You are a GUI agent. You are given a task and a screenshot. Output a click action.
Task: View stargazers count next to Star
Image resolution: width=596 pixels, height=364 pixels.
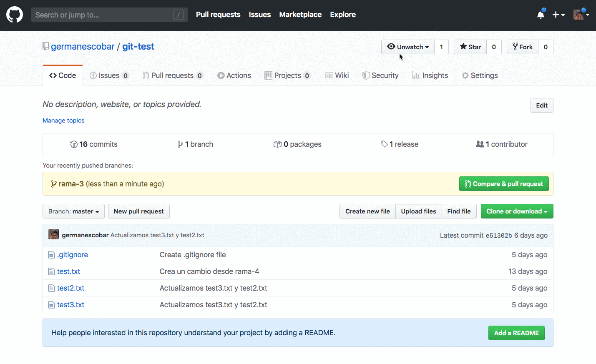click(x=494, y=47)
